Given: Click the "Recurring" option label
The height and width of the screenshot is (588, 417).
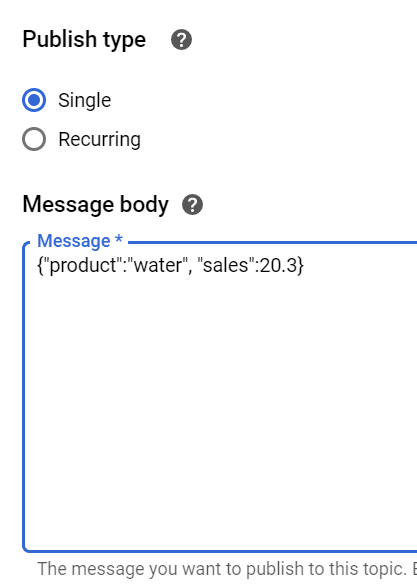Looking at the screenshot, I should pyautogui.click(x=100, y=140).
